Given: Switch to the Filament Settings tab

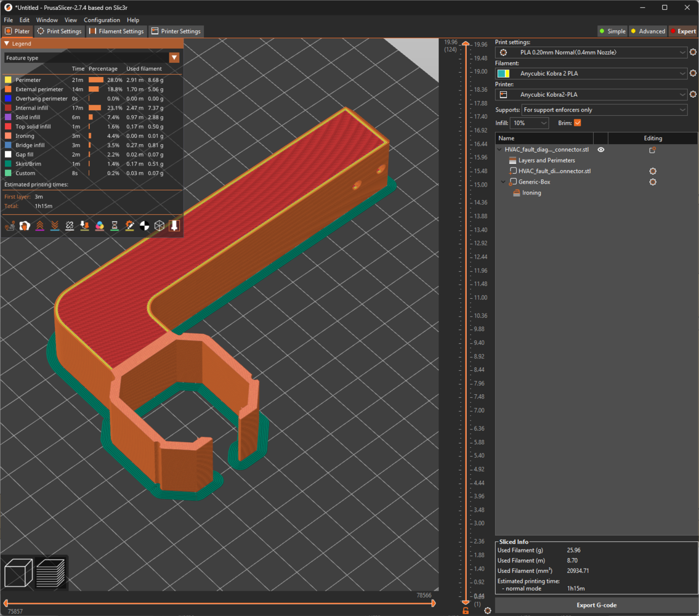Looking at the screenshot, I should 116,31.
